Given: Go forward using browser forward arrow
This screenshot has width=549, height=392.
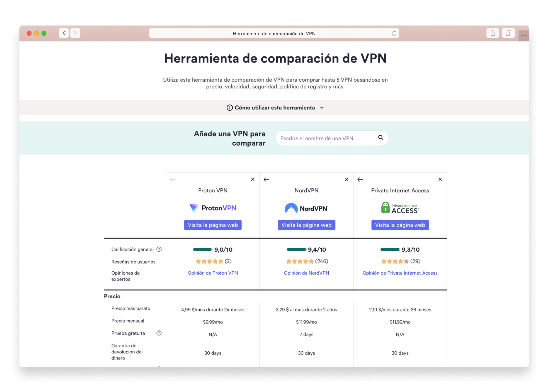Looking at the screenshot, I should (75, 33).
